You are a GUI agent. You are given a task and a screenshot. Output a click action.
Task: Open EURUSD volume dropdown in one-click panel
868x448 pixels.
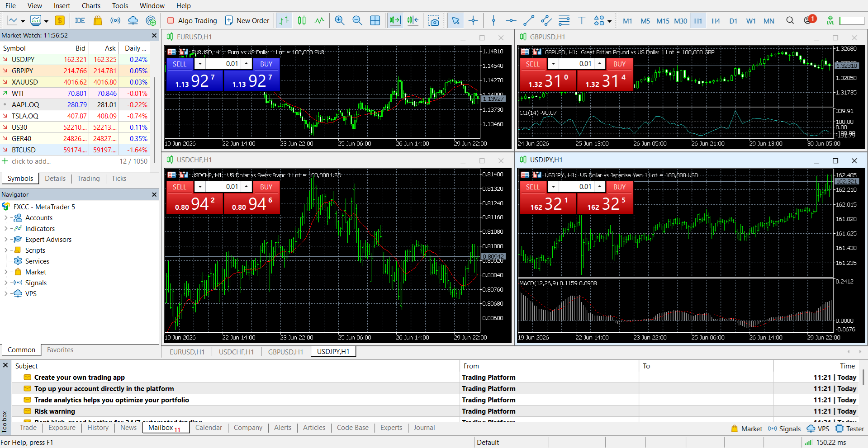click(x=200, y=64)
